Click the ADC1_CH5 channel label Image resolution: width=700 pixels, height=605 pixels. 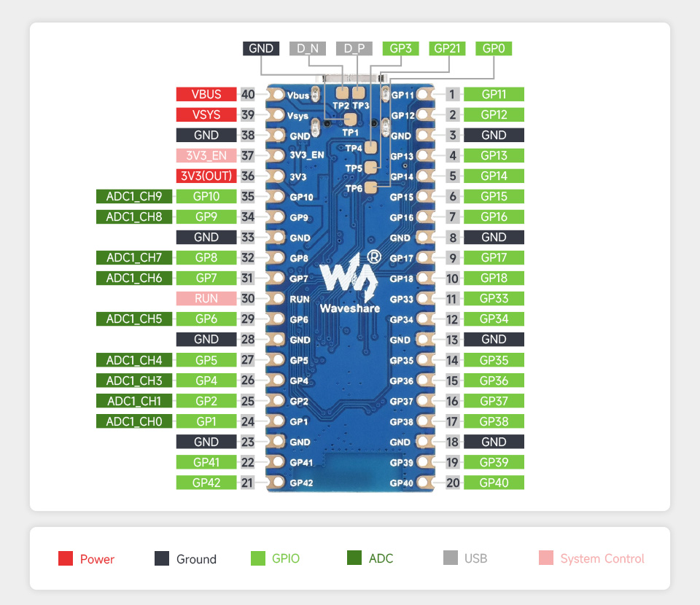click(134, 319)
